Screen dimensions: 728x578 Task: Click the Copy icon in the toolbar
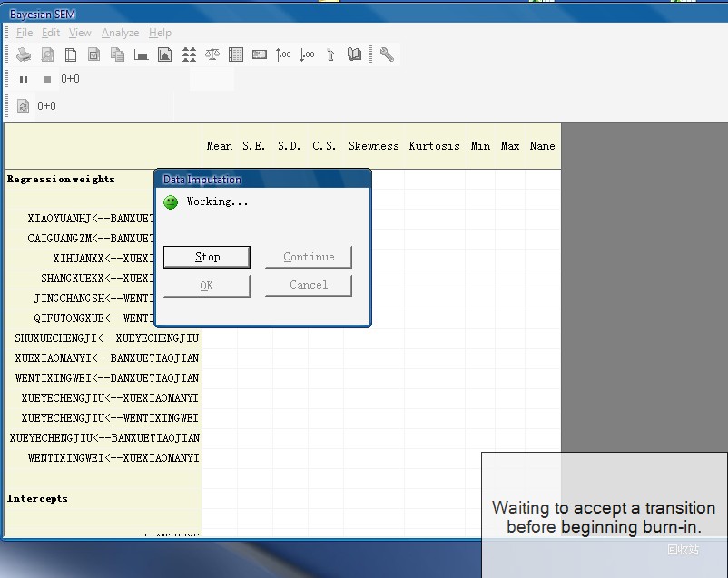tap(117, 54)
